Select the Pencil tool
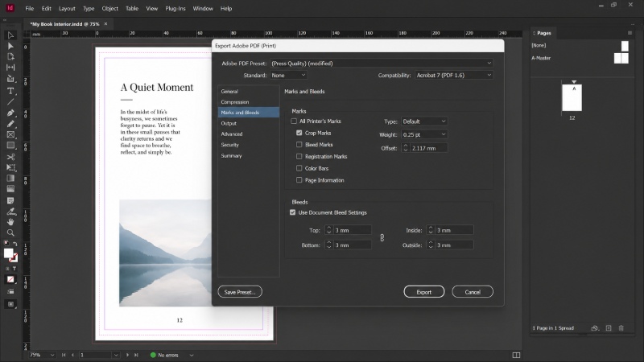 click(10, 124)
